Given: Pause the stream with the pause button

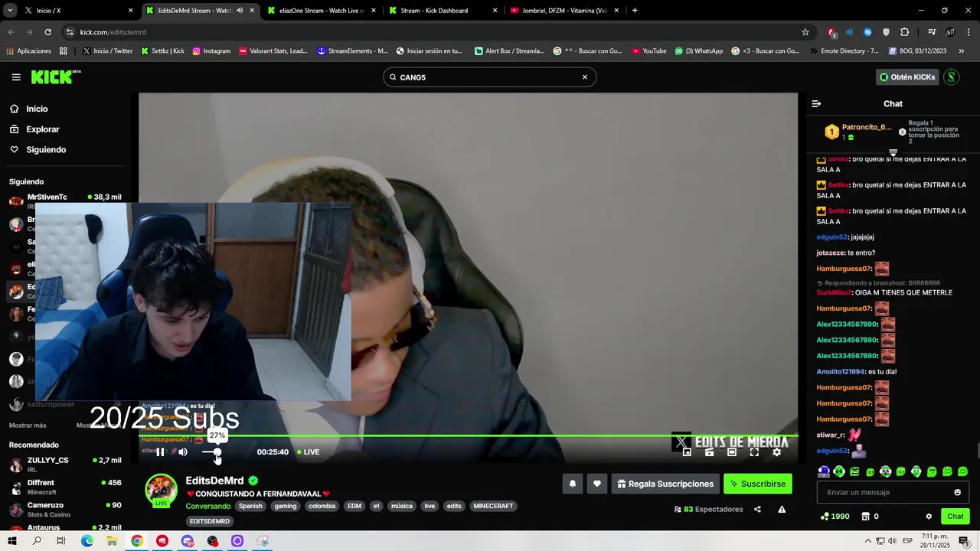Looking at the screenshot, I should click(161, 452).
